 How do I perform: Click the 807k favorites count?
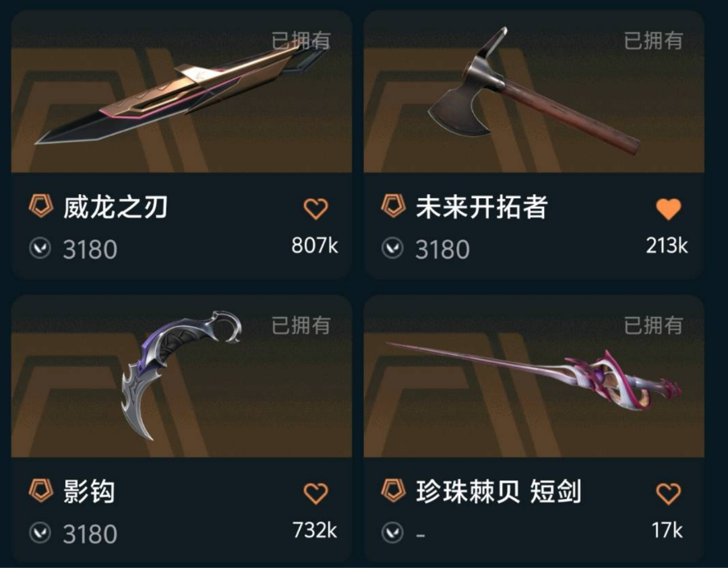point(314,246)
